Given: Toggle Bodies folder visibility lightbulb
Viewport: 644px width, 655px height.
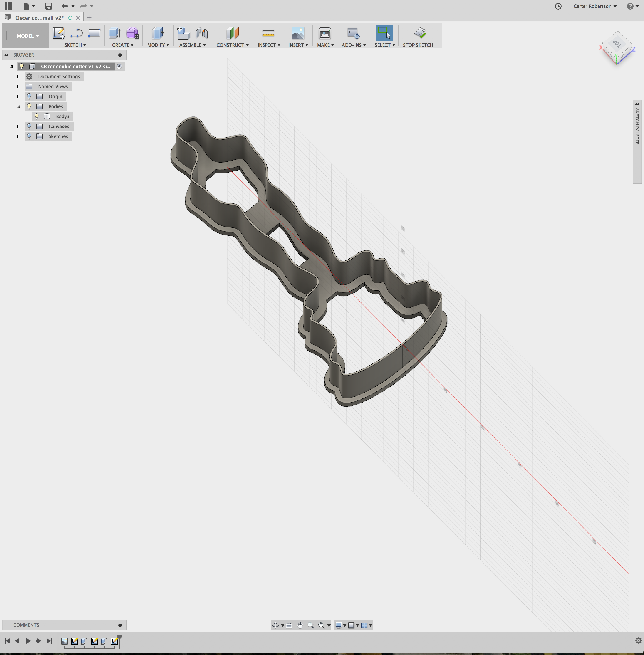Looking at the screenshot, I should tap(29, 106).
